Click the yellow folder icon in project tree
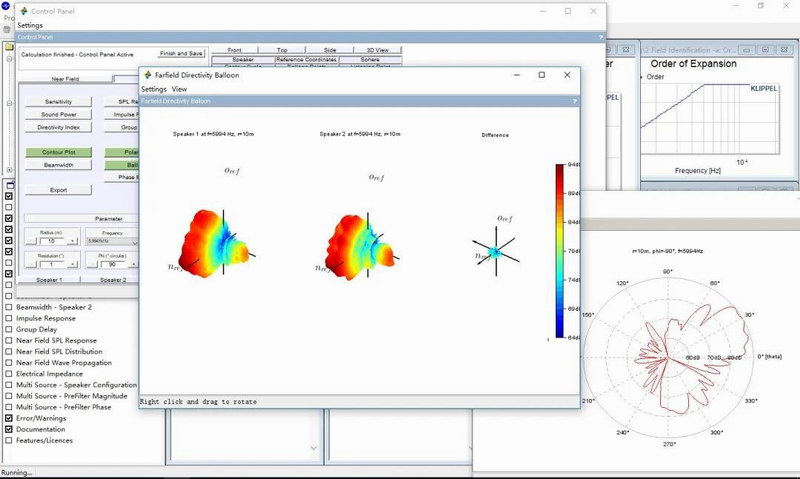800x479 pixels. point(10,45)
